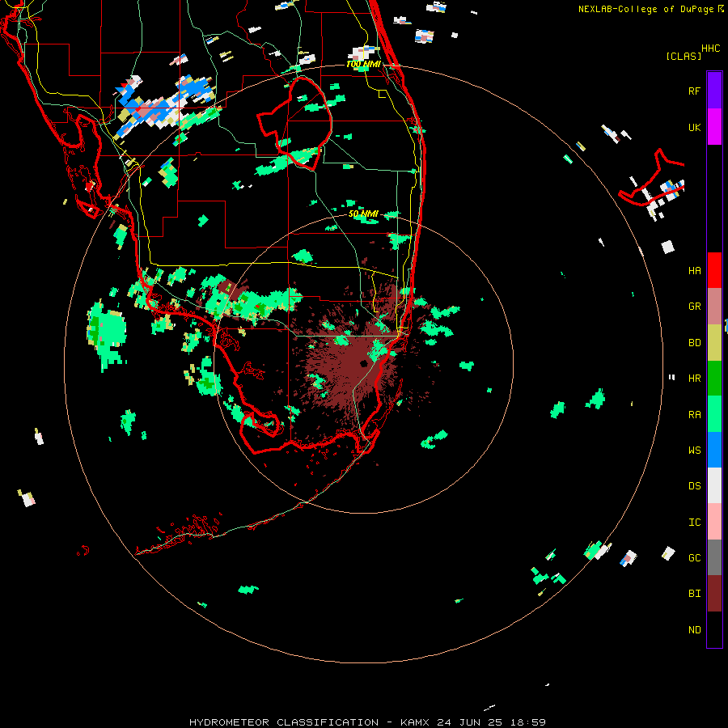Click the BD legend label text

point(694,343)
